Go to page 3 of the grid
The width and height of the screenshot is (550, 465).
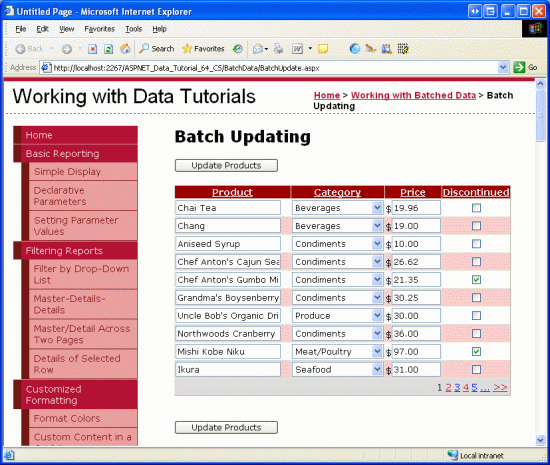457,388
